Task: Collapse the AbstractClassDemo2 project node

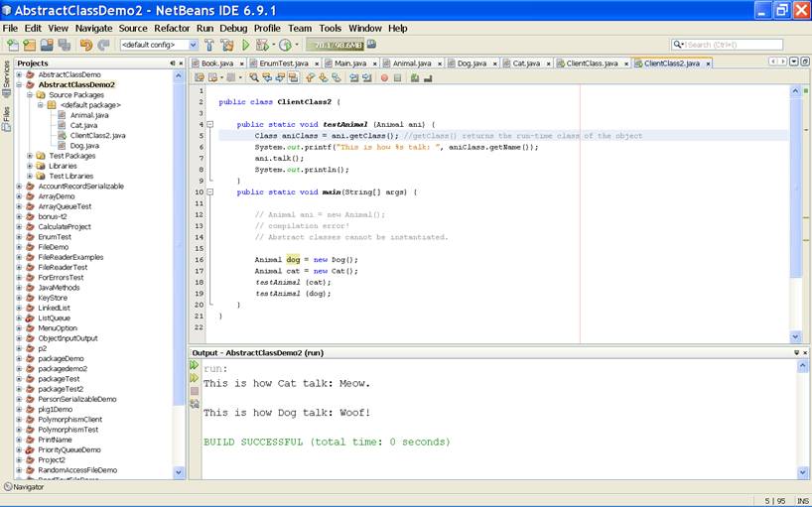Action: pos(19,85)
